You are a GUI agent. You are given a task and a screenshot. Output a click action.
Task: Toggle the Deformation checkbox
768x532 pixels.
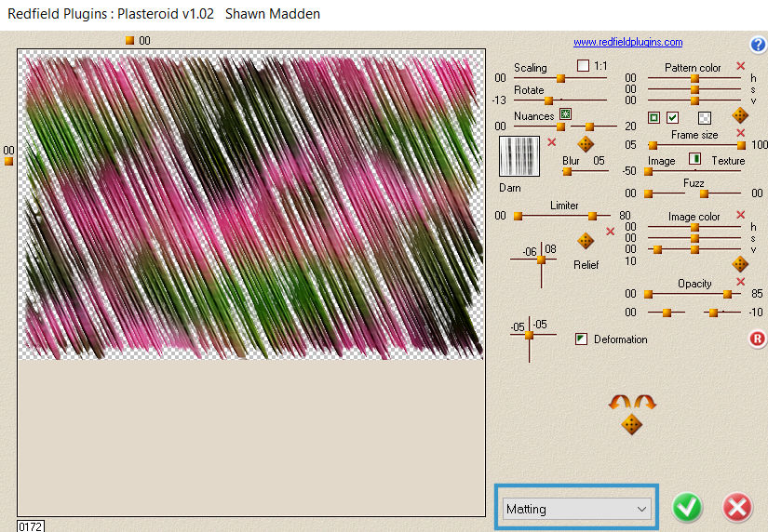point(581,339)
